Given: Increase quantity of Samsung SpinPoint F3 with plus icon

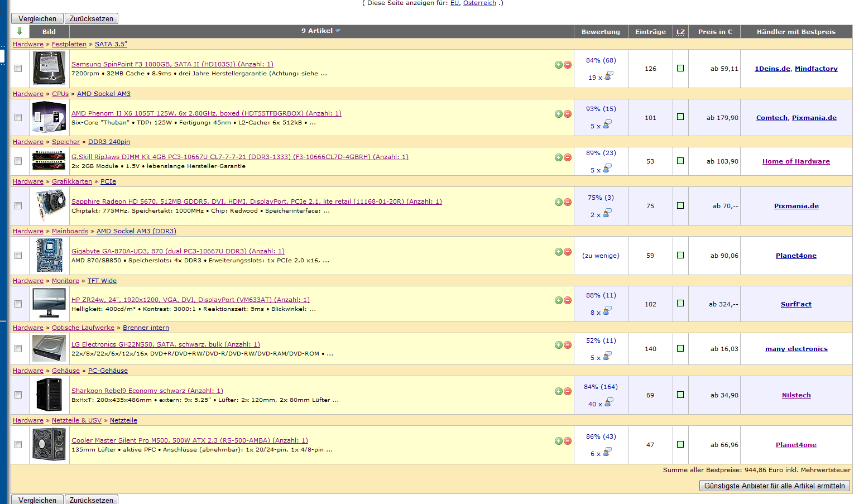Looking at the screenshot, I should (x=559, y=65).
